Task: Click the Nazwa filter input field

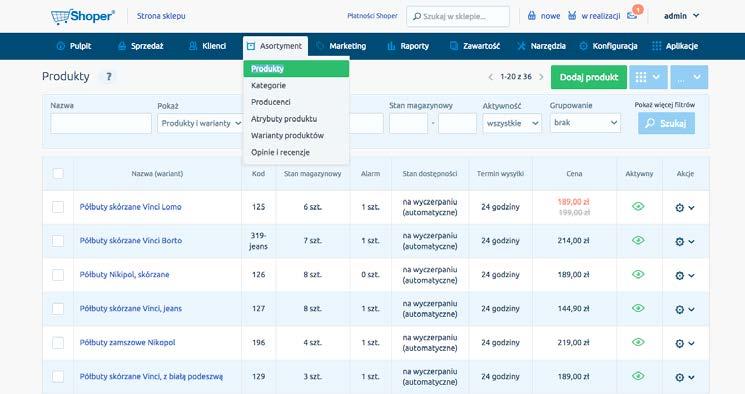Action: click(x=101, y=123)
